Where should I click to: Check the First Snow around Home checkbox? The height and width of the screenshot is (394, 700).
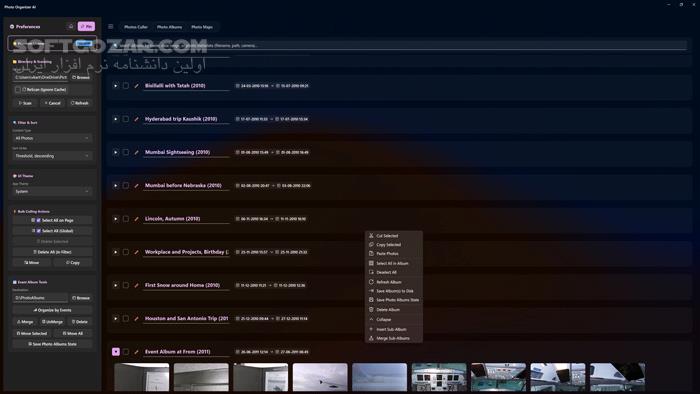(126, 285)
